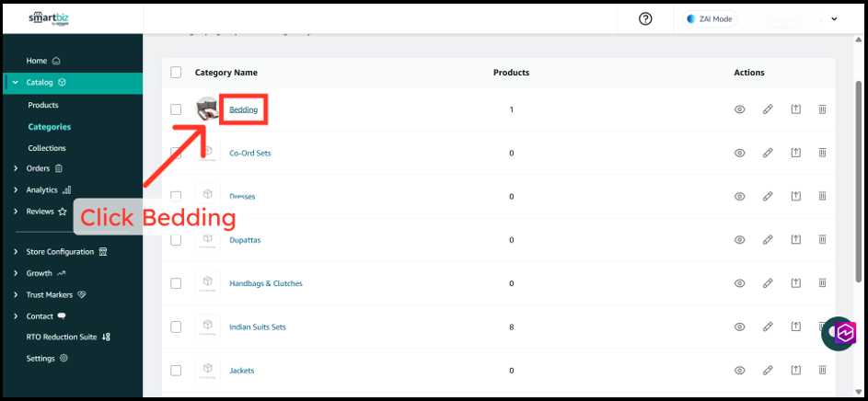The width and height of the screenshot is (868, 401).
Task: Open the Bedding category link
Action: 243,110
